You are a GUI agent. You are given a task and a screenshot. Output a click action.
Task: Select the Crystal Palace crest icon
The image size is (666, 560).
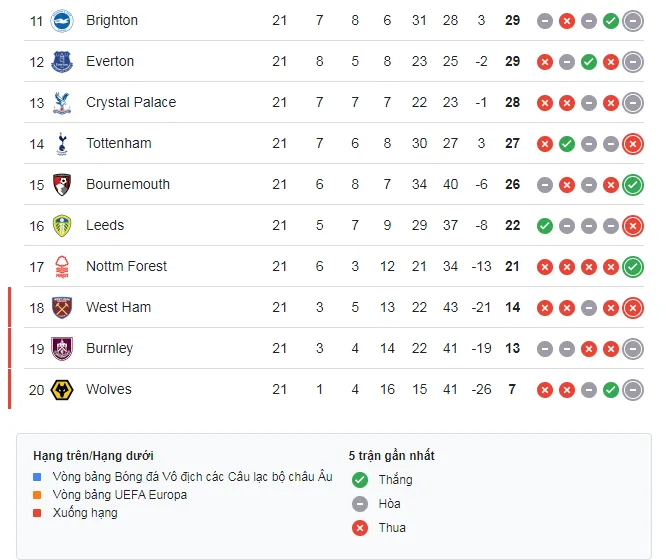pos(62,102)
